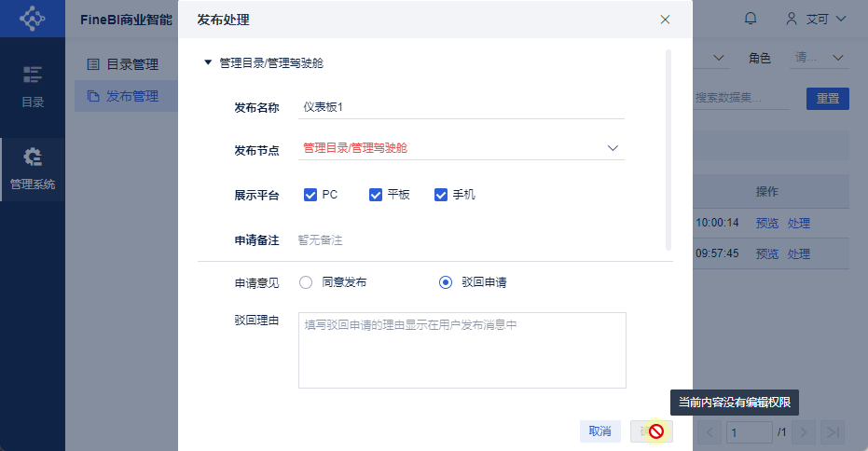The image size is (868, 451).
Task: Open 管理系统 gear icon in sidebar
Action: pos(33,157)
